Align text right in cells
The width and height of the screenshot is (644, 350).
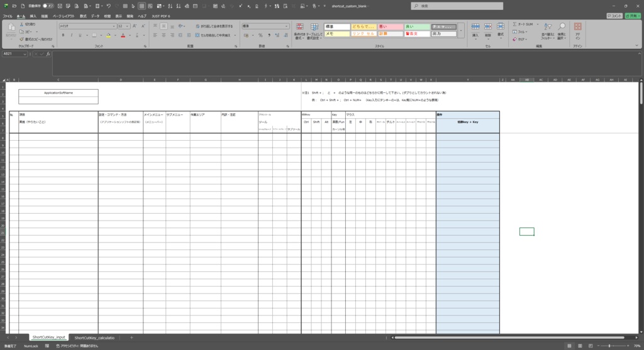[x=172, y=35]
